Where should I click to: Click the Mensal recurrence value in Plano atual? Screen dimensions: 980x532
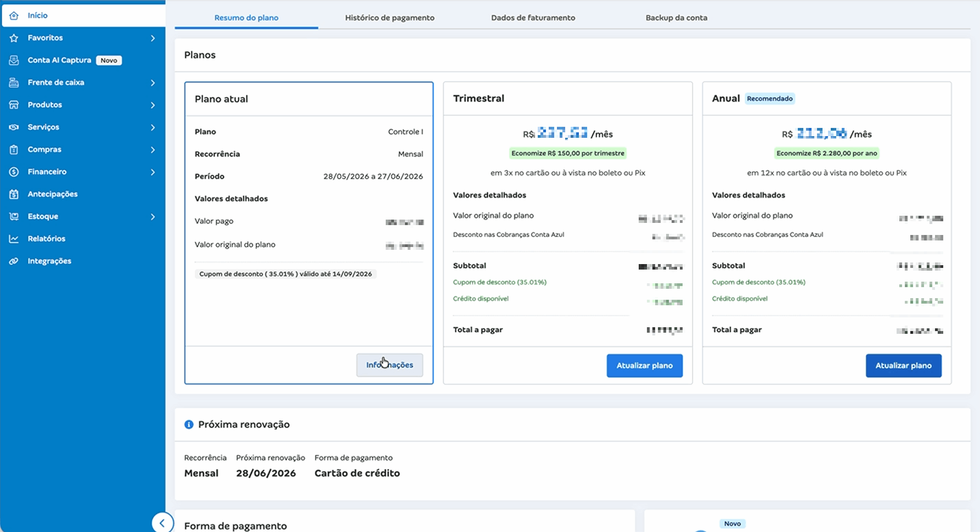pos(410,154)
